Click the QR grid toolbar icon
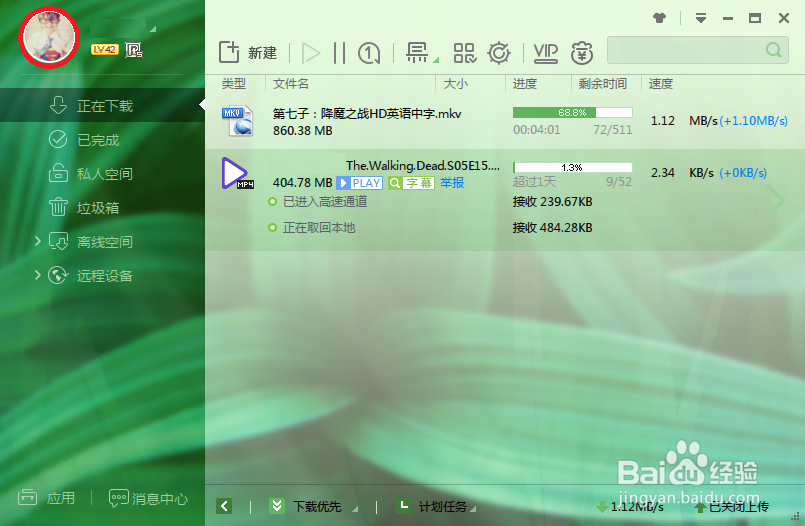Screen dimensions: 805x526 pos(465,53)
